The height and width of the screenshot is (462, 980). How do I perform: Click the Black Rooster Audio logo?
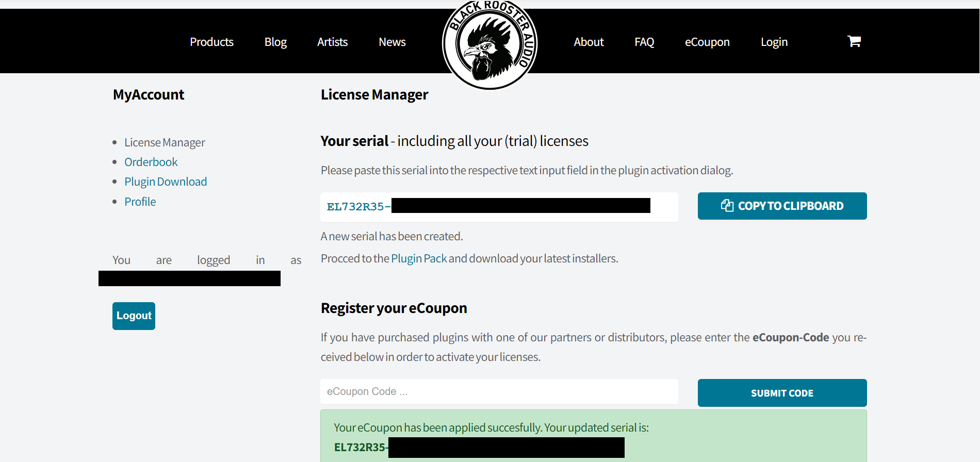(x=489, y=45)
